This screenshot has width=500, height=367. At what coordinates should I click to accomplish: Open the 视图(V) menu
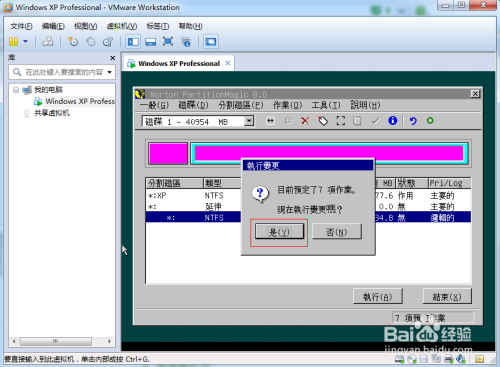(85, 26)
